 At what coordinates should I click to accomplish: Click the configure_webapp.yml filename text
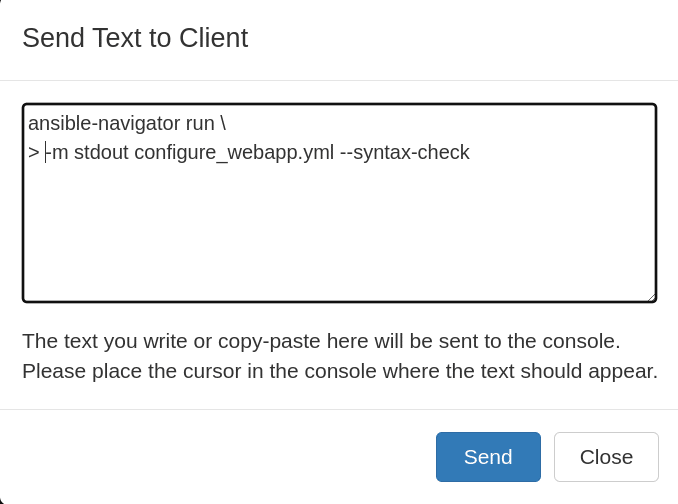(234, 153)
